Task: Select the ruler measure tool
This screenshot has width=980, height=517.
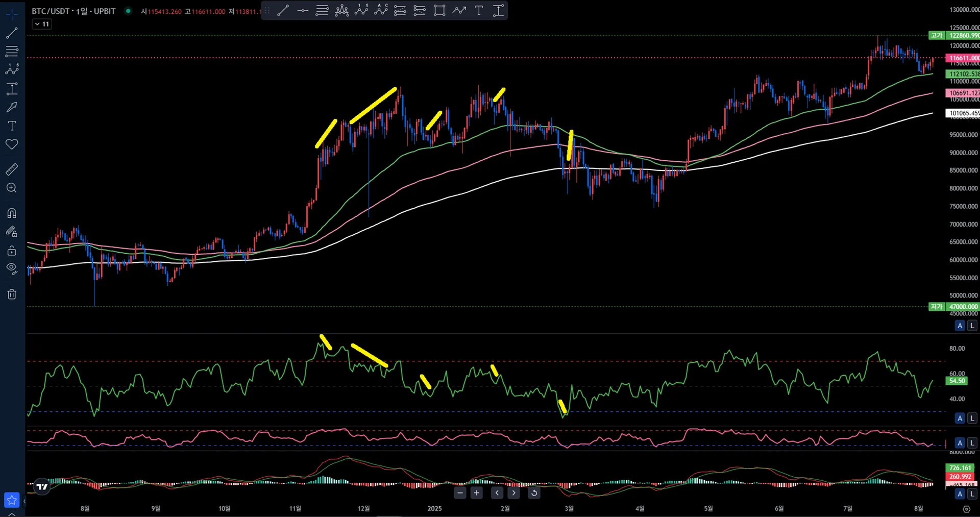Action: pyautogui.click(x=12, y=169)
